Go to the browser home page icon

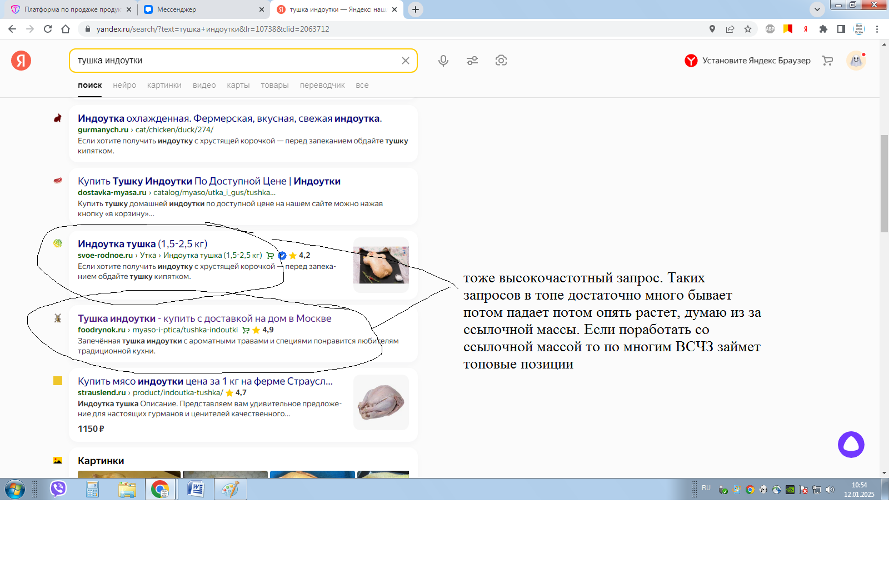coord(66,29)
